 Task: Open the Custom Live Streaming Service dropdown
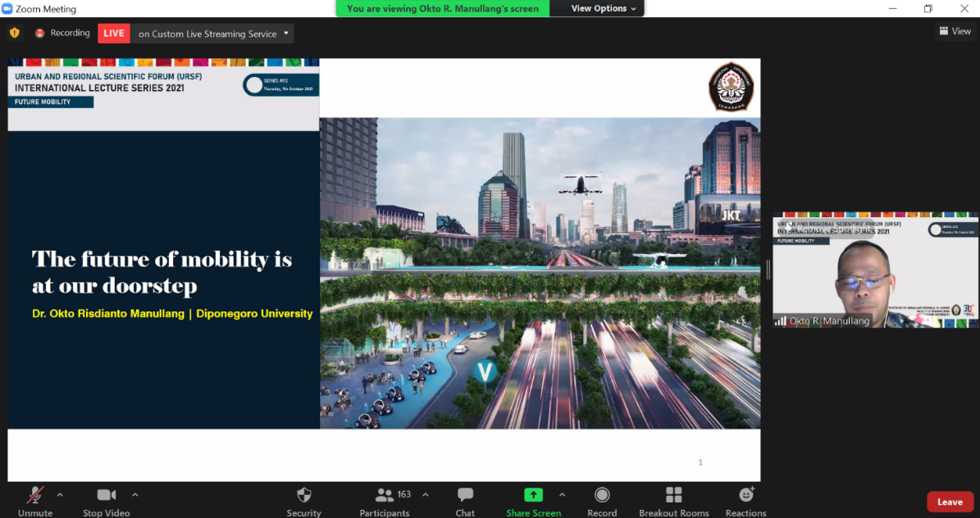(x=286, y=34)
